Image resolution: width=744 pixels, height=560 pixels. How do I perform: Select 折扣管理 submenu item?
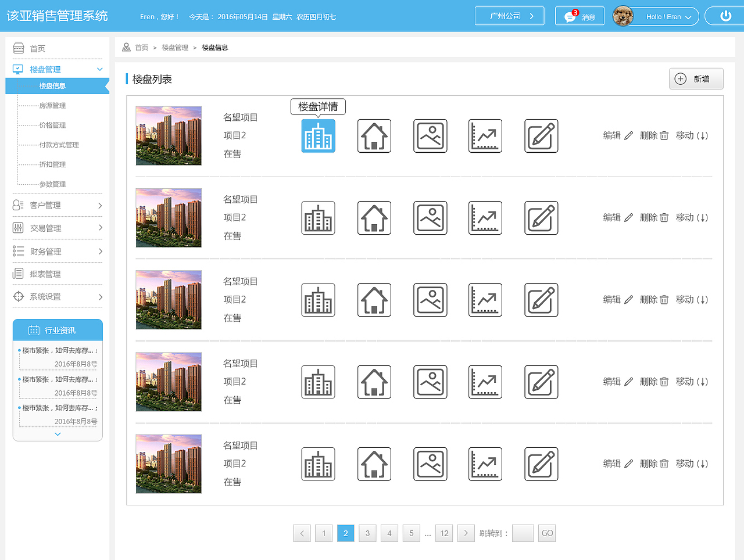pyautogui.click(x=52, y=165)
